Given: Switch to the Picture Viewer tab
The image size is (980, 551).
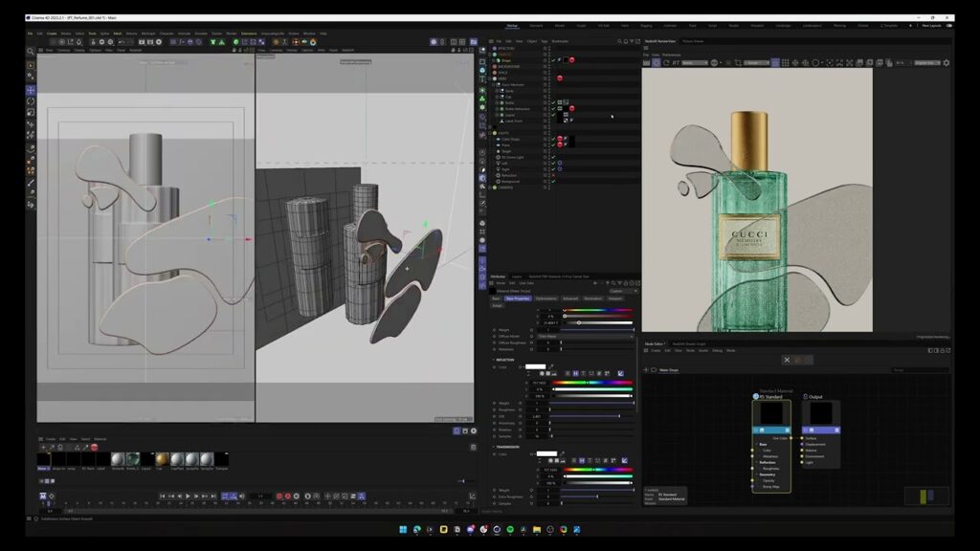Looking at the screenshot, I should [693, 41].
